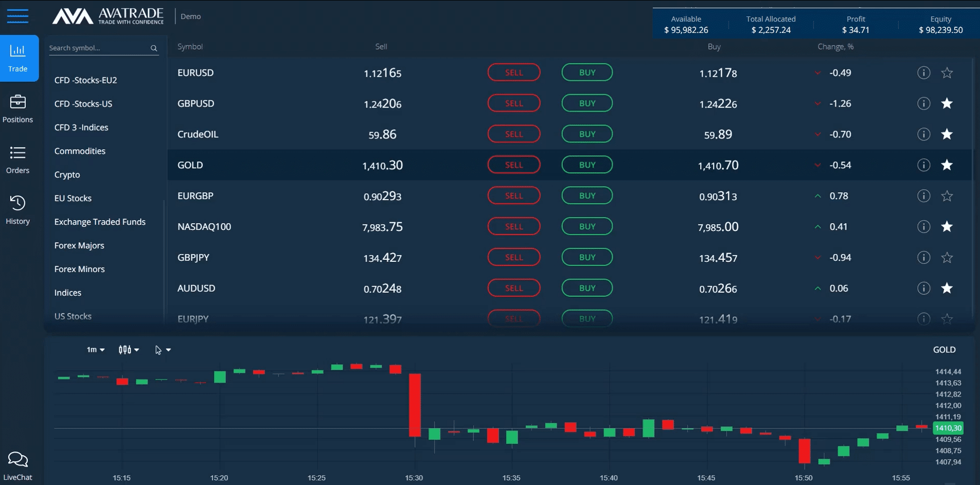Click BUY for GOLD
This screenshot has width=980, height=485.
pos(587,165)
